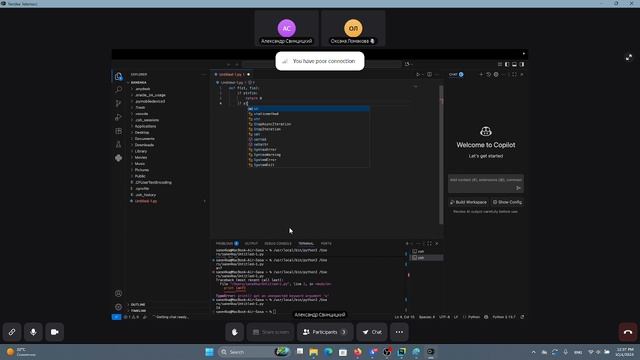Toggle the primary sidebar layout icon
Screen dimensions: 640x360
point(507,64)
